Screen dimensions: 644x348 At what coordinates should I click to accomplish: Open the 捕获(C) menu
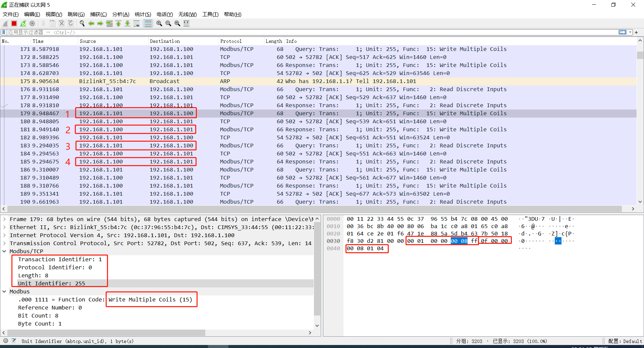pos(98,14)
